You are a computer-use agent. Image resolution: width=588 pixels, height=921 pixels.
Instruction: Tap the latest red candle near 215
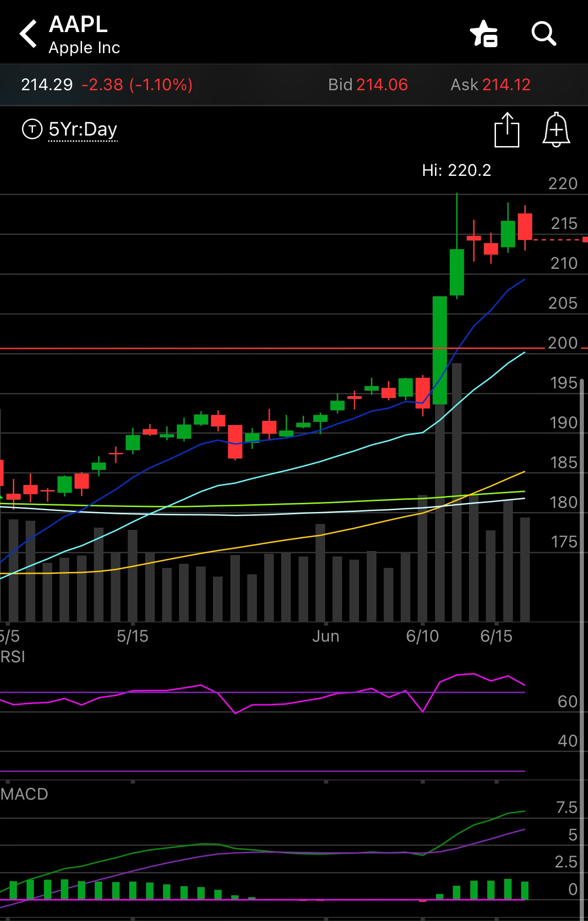tap(525, 227)
